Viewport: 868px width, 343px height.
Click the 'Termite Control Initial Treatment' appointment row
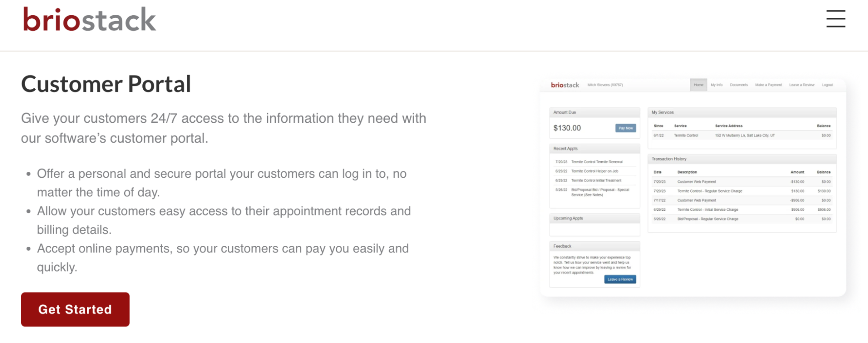[x=594, y=180]
